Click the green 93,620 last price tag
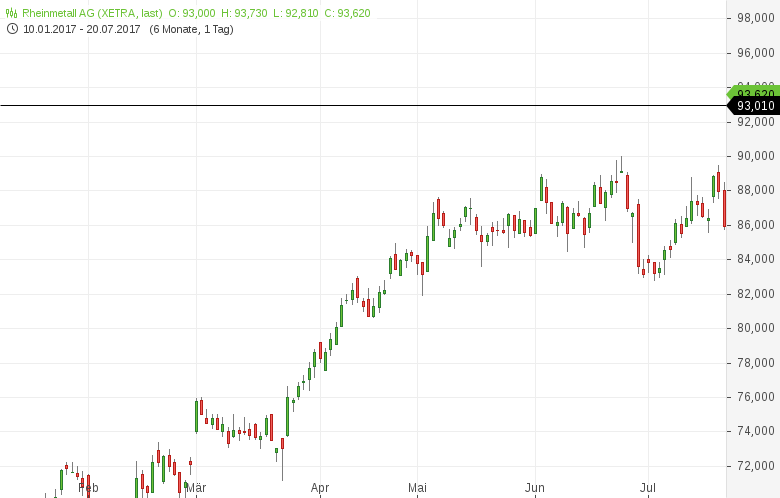Screen dimensions: 780x498 (754, 93)
